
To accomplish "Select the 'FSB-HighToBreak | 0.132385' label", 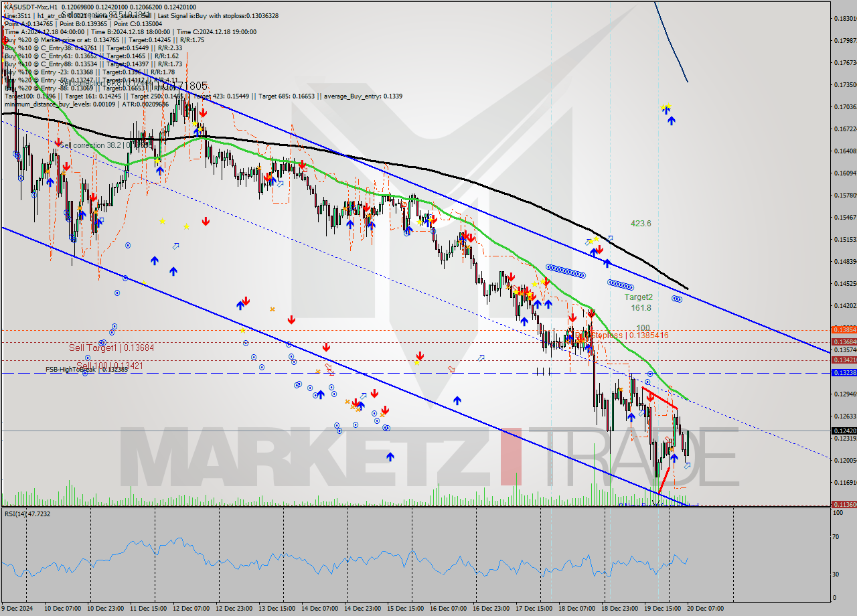I will (86, 370).
